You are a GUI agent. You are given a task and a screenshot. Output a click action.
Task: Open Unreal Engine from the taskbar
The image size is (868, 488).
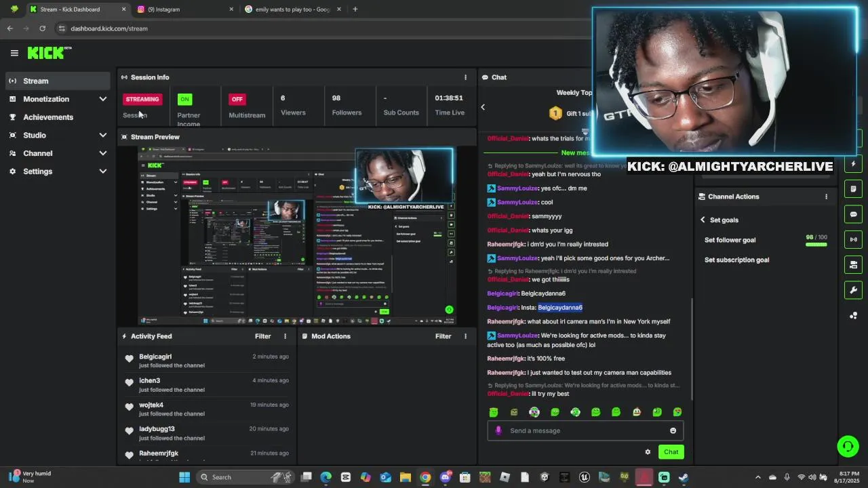585,477
